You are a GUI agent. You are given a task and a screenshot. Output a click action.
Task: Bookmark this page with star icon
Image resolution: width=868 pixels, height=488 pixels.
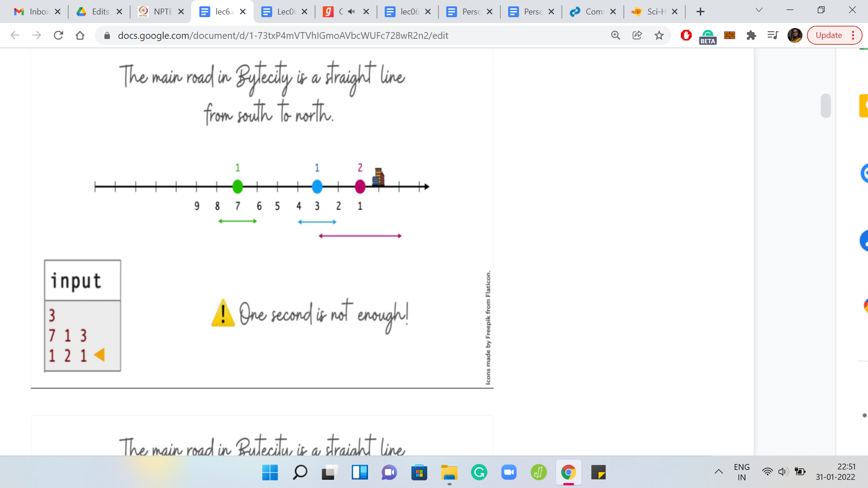pyautogui.click(x=659, y=35)
